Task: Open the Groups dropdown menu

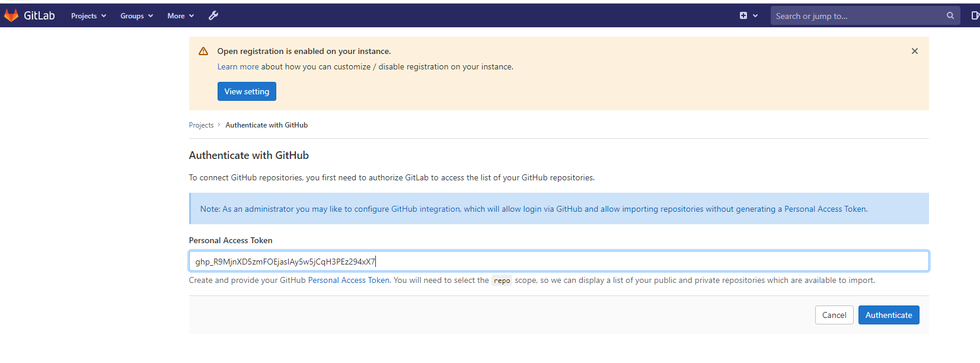Action: point(136,16)
